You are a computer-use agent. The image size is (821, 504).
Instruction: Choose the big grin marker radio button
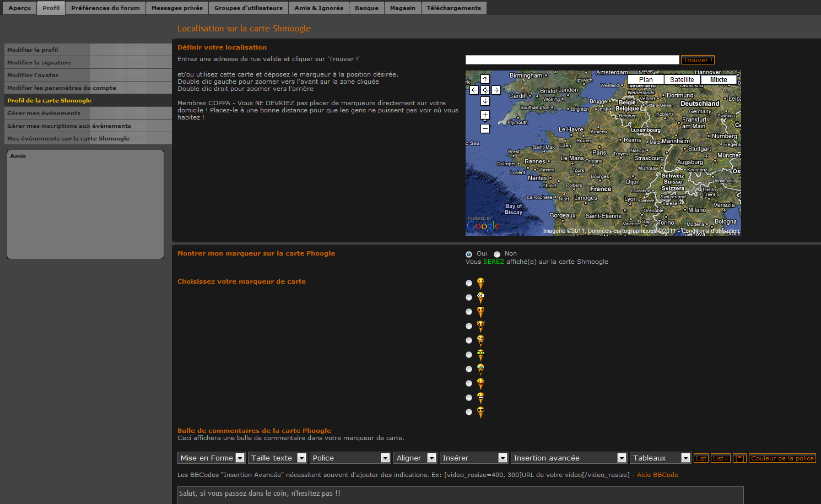pyautogui.click(x=469, y=398)
